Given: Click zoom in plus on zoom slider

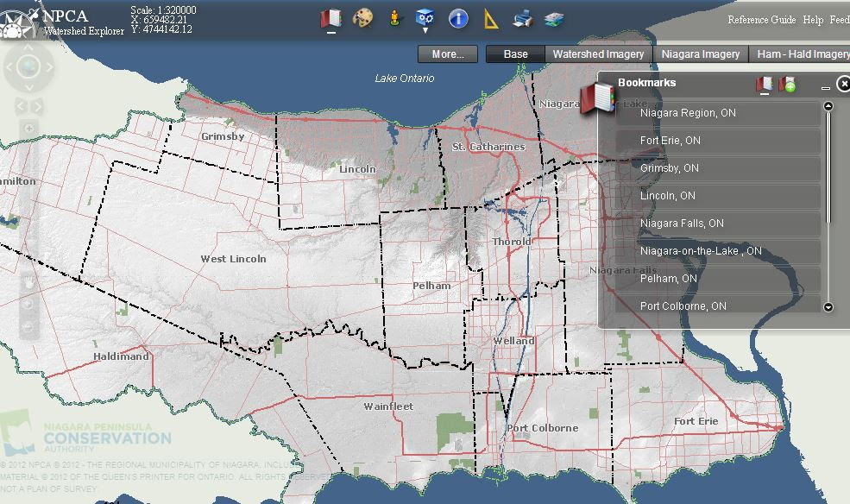Looking at the screenshot, I should pyautogui.click(x=28, y=129).
